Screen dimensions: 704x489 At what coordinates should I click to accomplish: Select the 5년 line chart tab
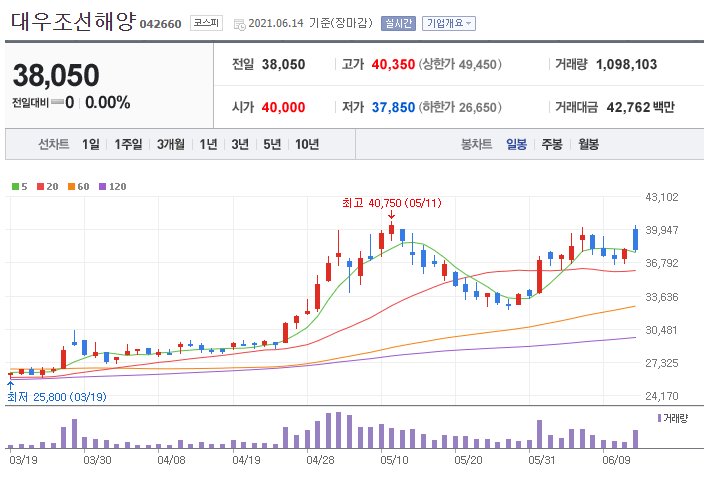272,144
